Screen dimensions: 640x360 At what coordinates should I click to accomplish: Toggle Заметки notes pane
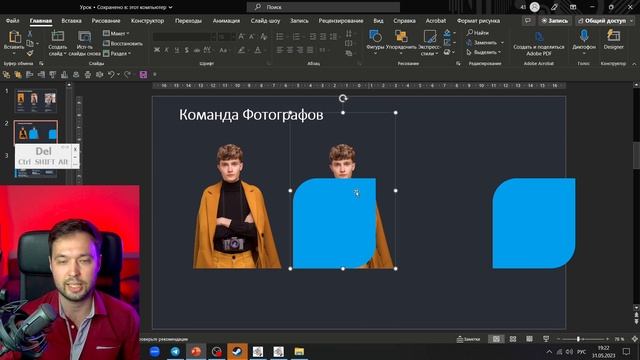coord(468,339)
